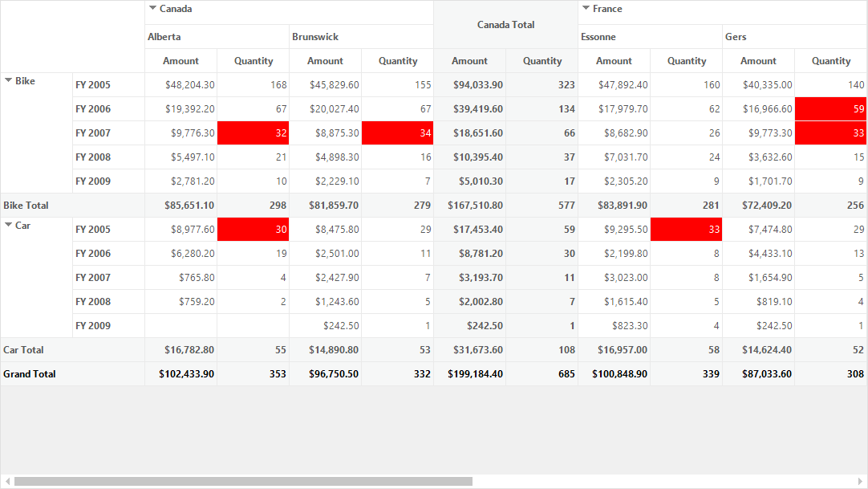Viewport: 868px width, 489px height.
Task: Click the $102,433.90 Grand Total cell
Action: pos(181,374)
